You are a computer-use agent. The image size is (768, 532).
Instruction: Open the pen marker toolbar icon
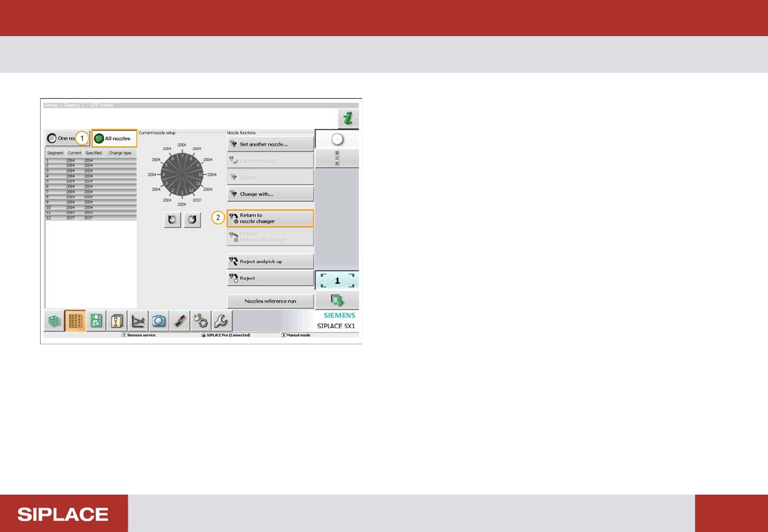(x=180, y=321)
